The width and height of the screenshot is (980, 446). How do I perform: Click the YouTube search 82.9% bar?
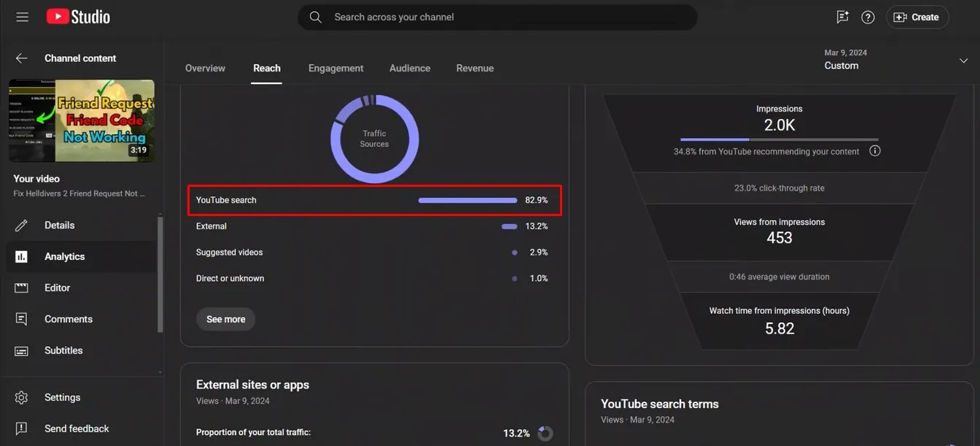click(x=467, y=200)
